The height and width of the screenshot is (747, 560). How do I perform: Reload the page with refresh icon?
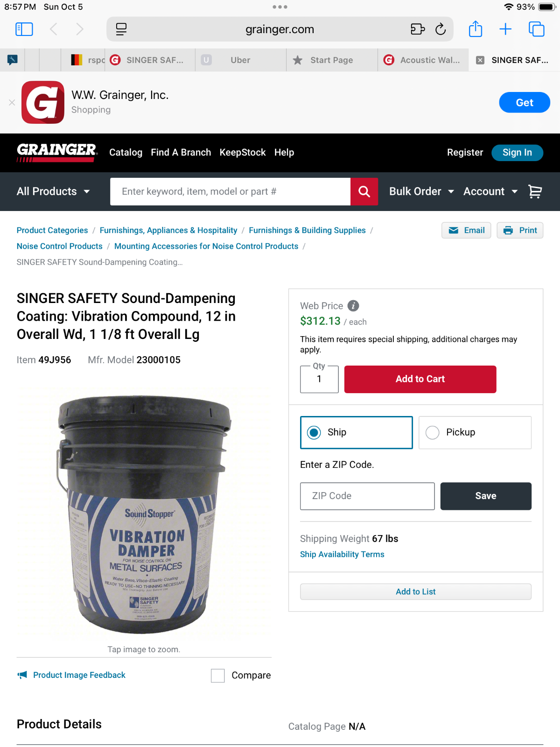click(440, 29)
